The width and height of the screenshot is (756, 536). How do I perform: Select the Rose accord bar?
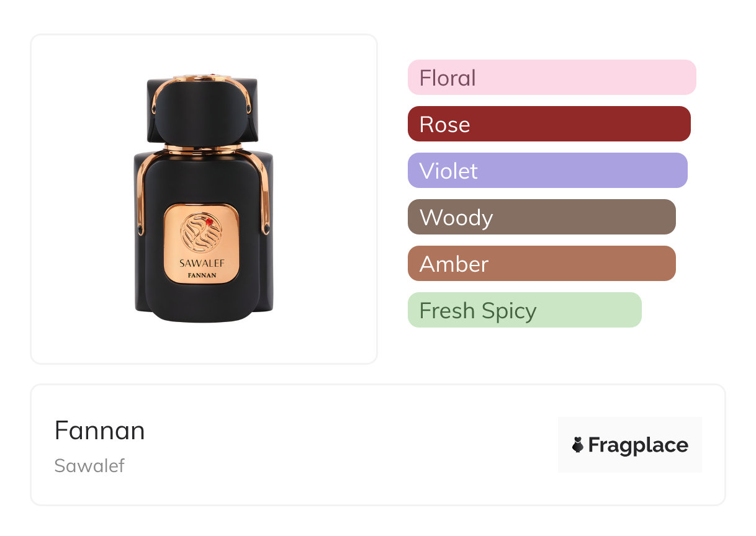(549, 124)
